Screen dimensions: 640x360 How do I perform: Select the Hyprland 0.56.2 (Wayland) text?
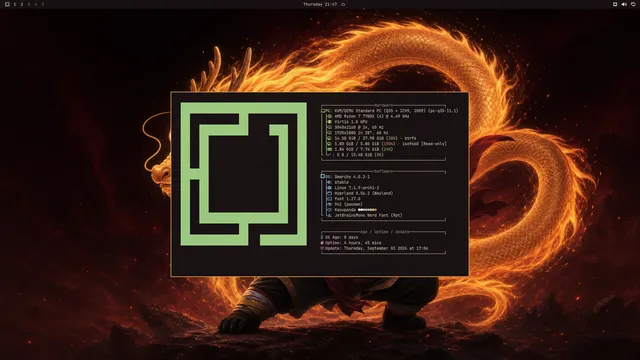click(364, 193)
